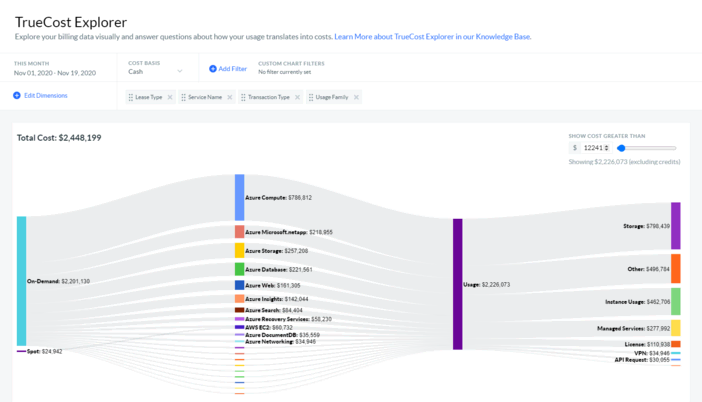Select the Storage usage family bar

coord(676,226)
